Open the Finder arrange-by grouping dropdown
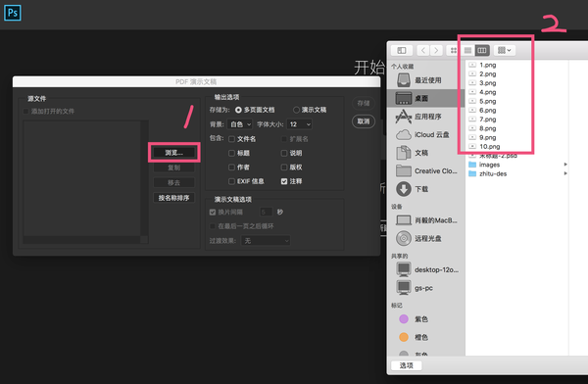588x384 pixels. [505, 50]
